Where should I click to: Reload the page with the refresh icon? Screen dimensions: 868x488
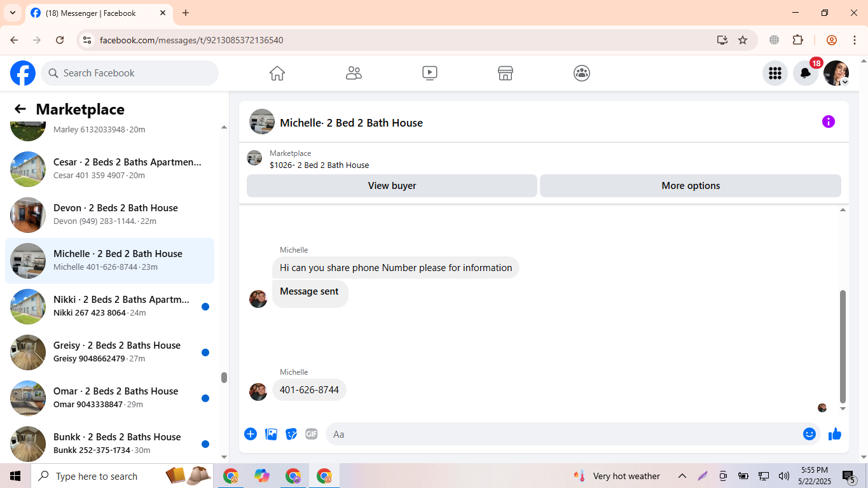(x=60, y=40)
